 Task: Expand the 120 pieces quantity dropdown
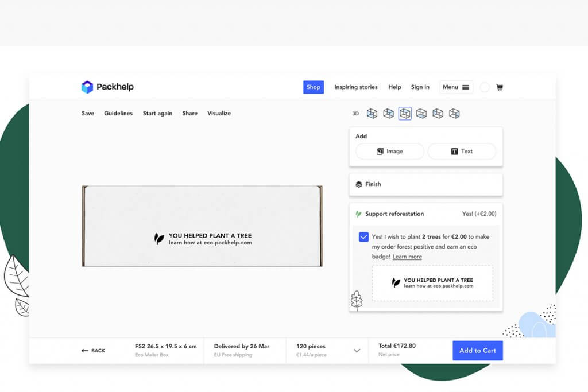pyautogui.click(x=357, y=351)
